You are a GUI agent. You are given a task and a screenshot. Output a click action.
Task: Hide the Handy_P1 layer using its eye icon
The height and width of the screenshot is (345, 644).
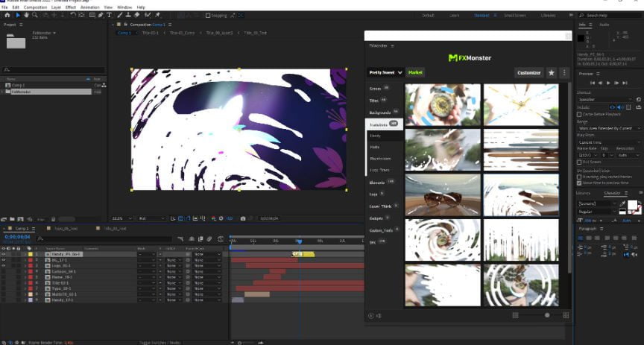(x=4, y=254)
